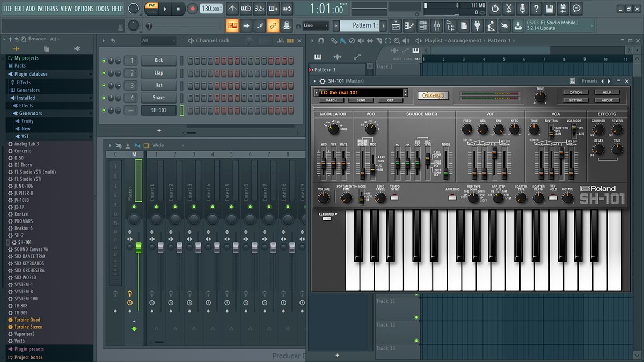Screen dimensions: 644x362
Task: Mute Insert 3 track green LED
Action: 194,206
